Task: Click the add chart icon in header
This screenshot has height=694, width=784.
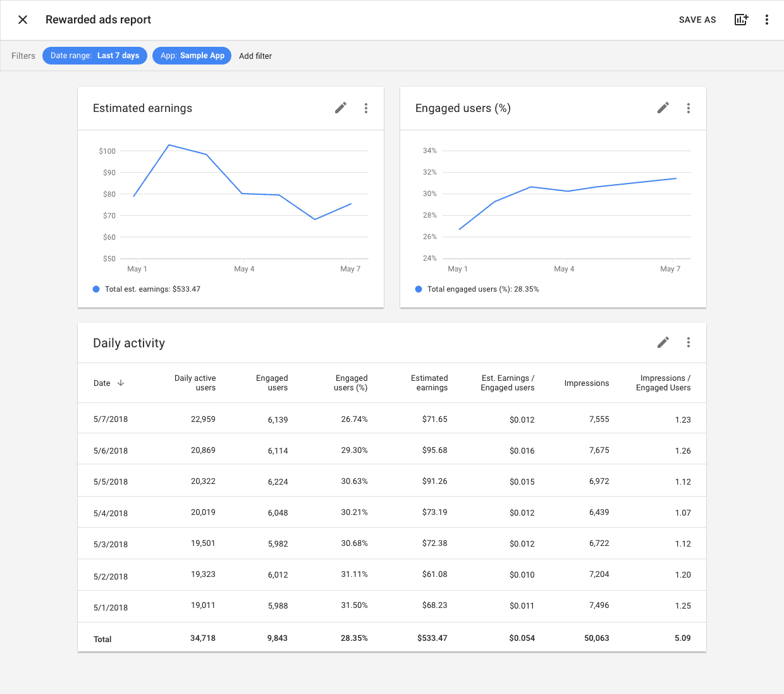Action: [741, 20]
